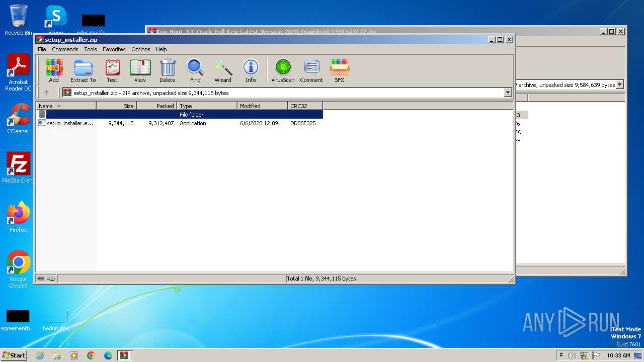Viewport: 644px width, 362px height.
Task: Click the Extract To toolbar icon
Action: 83,70
